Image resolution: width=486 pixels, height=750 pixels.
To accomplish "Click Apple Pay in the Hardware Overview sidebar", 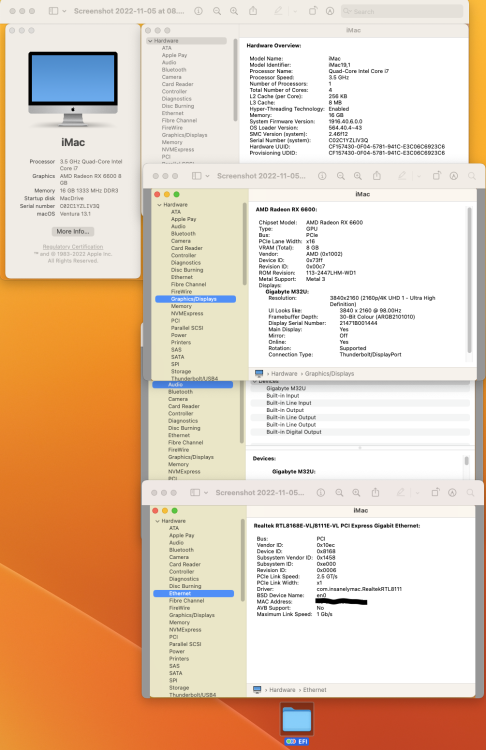I will (174, 55).
